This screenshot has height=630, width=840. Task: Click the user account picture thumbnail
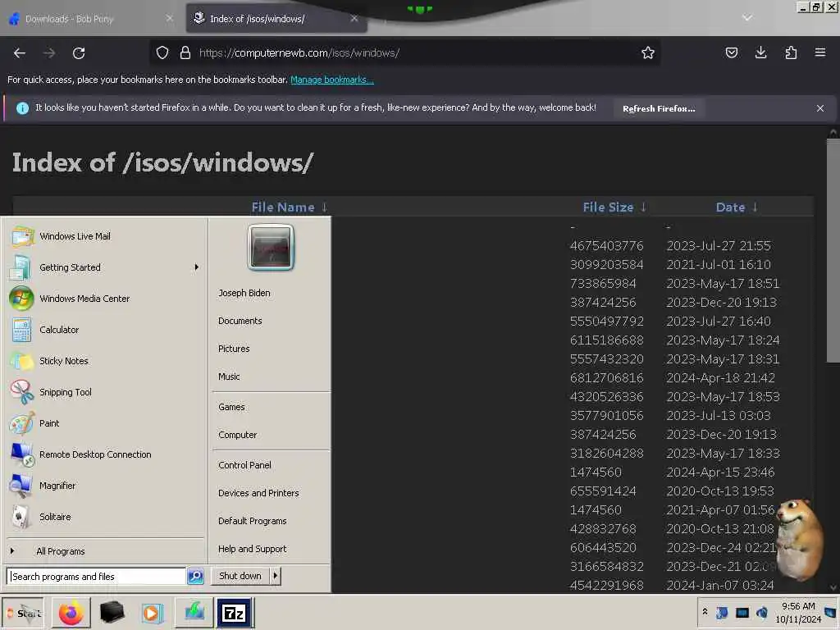(271, 247)
